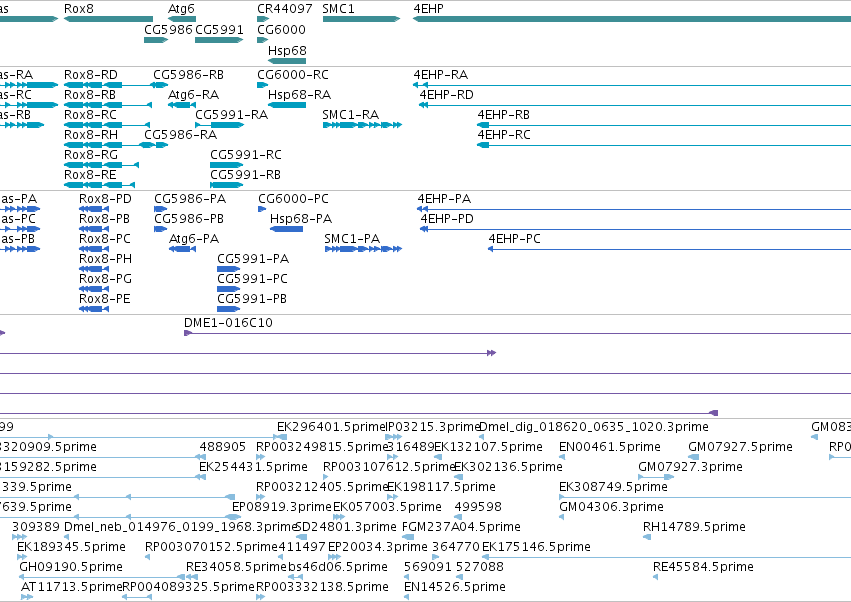This screenshot has height=602, width=851.
Task: Select the Rox8-PD protein label
Action: pos(105,199)
